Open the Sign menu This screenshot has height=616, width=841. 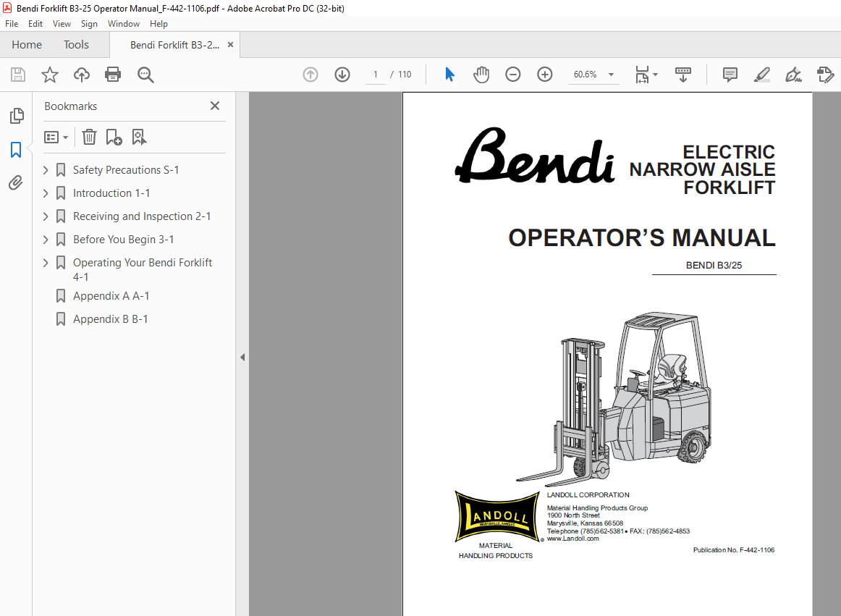89,24
